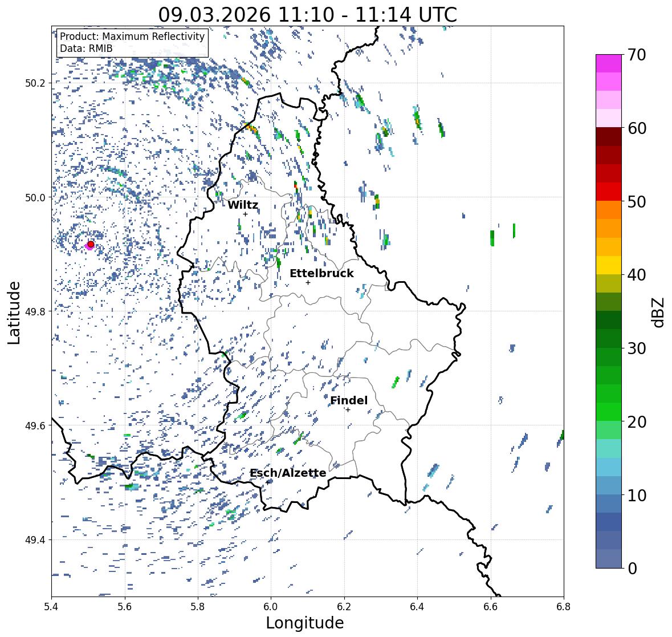Click the 50.0 latitude tick label
Viewport: 672px width, 637px height.
(x=35, y=198)
